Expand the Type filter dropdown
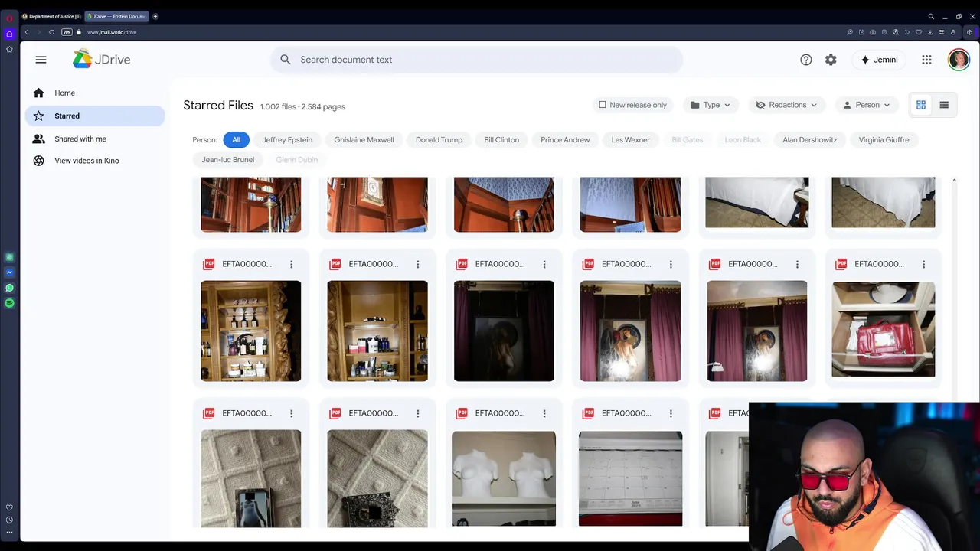980x551 pixels. coord(710,105)
